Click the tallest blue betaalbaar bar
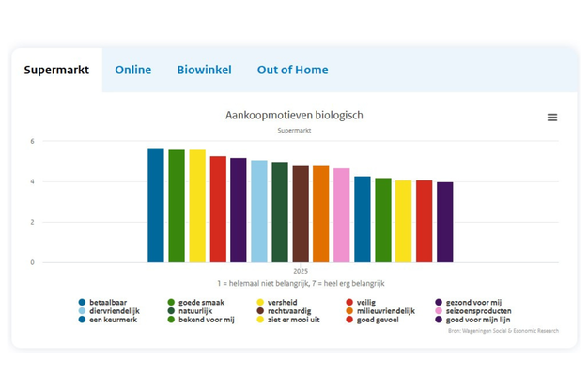 [x=156, y=205]
